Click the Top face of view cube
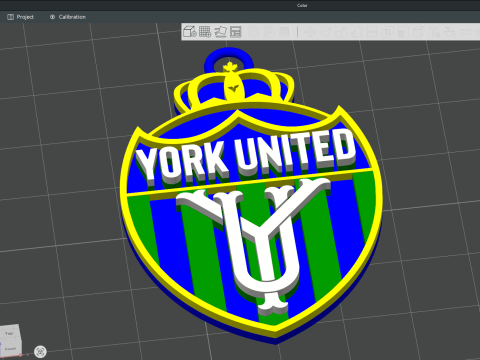 point(9,333)
